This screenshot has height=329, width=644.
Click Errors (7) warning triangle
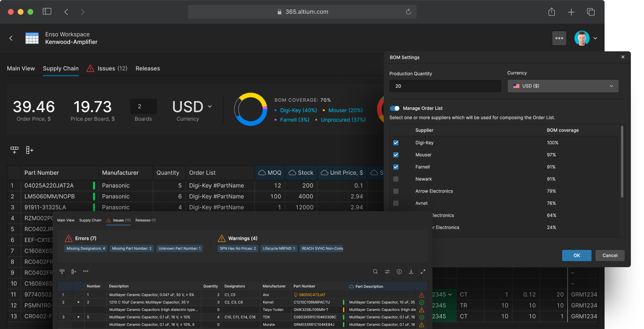click(69, 238)
